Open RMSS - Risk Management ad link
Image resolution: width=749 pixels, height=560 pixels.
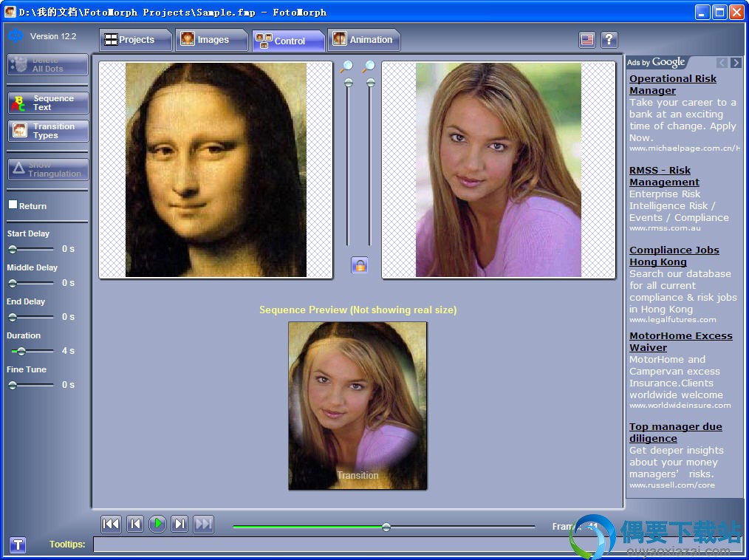(664, 177)
